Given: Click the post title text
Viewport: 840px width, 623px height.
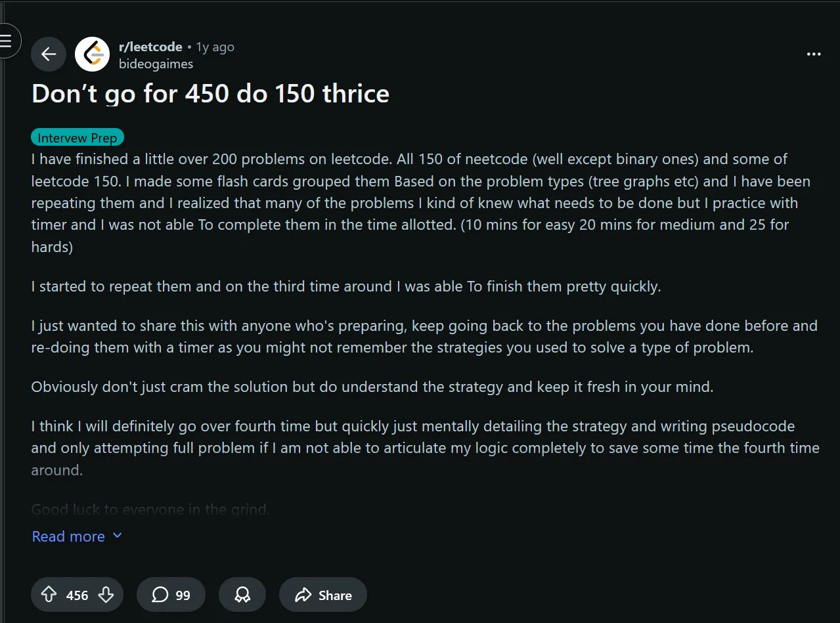Looking at the screenshot, I should [210, 94].
